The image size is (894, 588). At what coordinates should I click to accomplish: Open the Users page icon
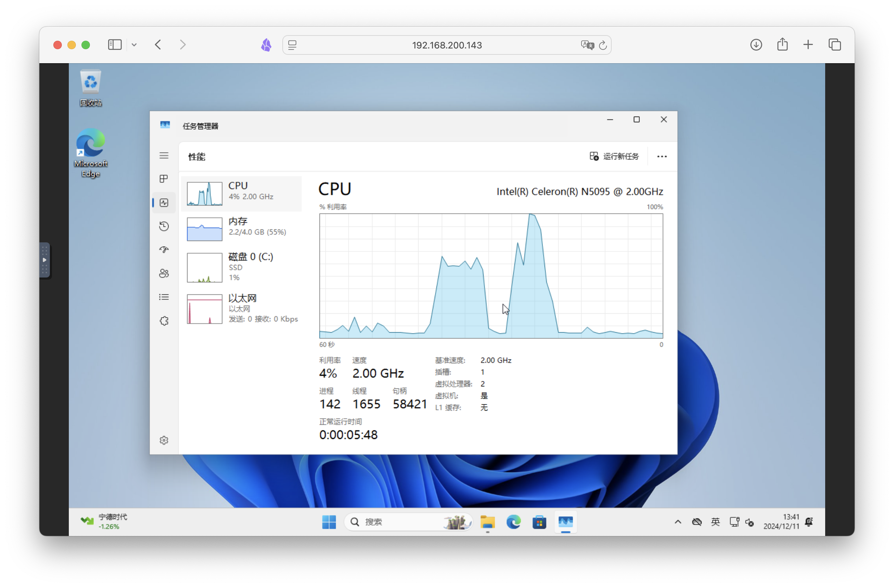click(x=164, y=273)
